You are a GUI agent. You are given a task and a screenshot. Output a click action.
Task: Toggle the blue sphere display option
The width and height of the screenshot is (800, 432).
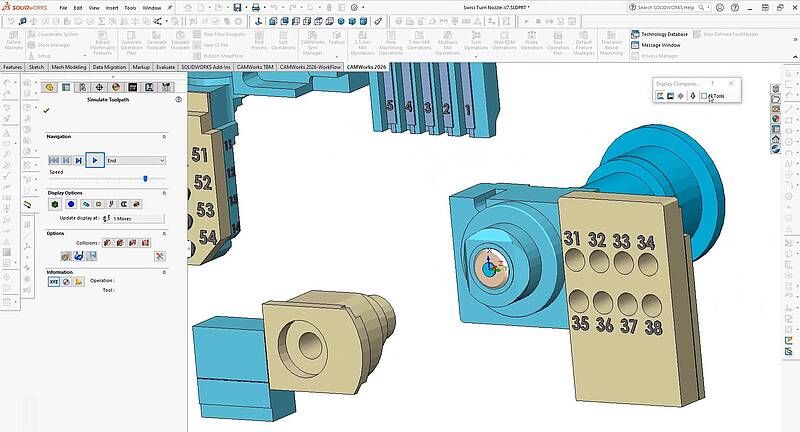tap(71, 204)
